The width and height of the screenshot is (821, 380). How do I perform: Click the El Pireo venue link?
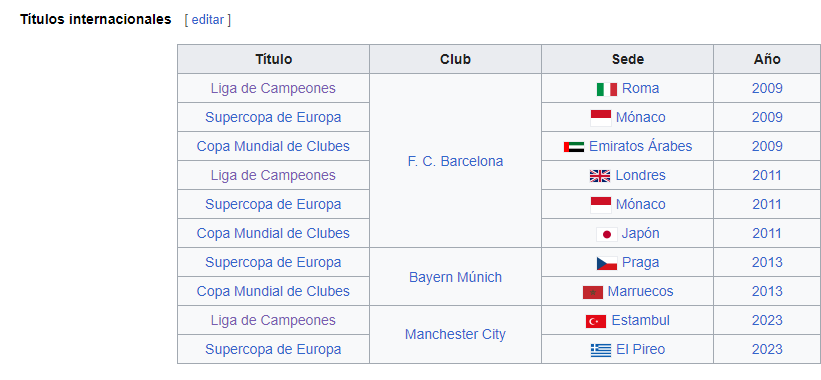pyautogui.click(x=640, y=349)
